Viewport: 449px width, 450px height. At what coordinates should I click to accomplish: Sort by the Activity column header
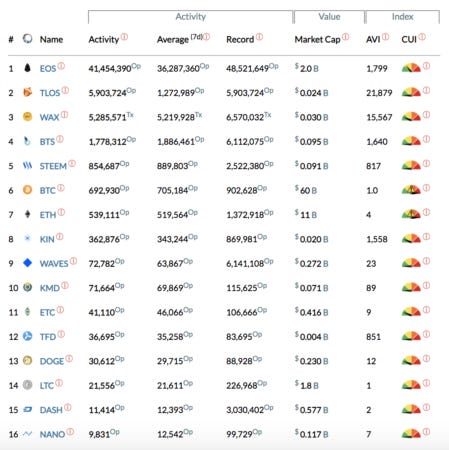104,40
